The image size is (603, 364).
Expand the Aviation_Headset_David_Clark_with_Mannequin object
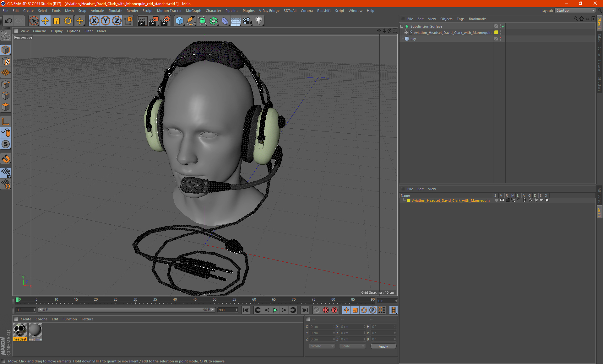click(x=405, y=32)
